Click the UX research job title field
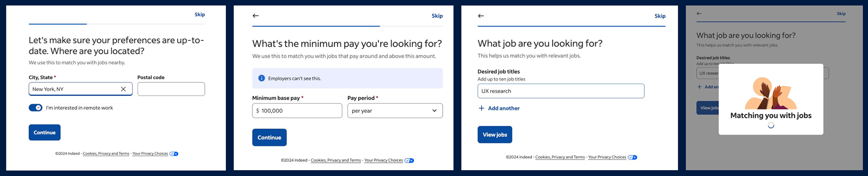This screenshot has width=868, height=176. pyautogui.click(x=561, y=91)
